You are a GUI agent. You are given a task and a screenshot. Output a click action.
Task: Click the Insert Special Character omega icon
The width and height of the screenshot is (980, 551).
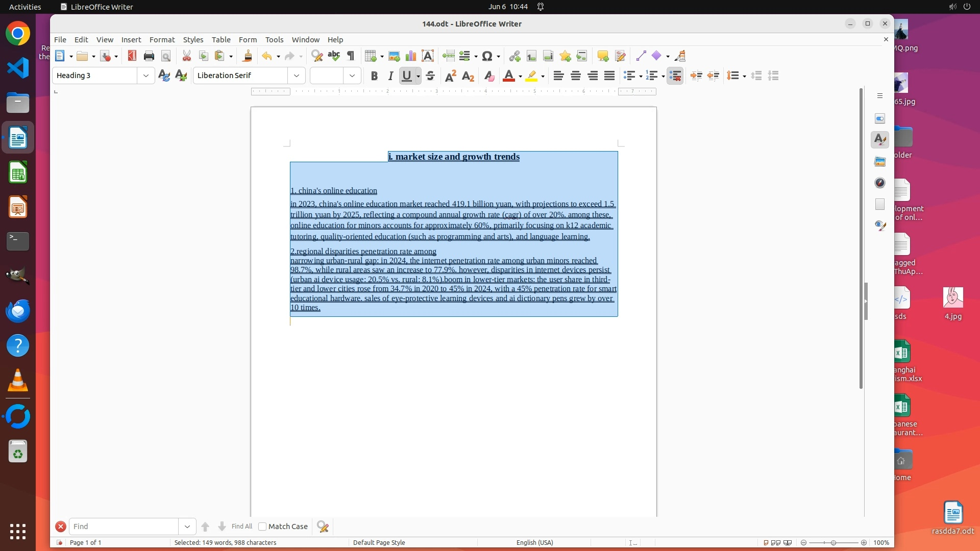click(x=487, y=56)
